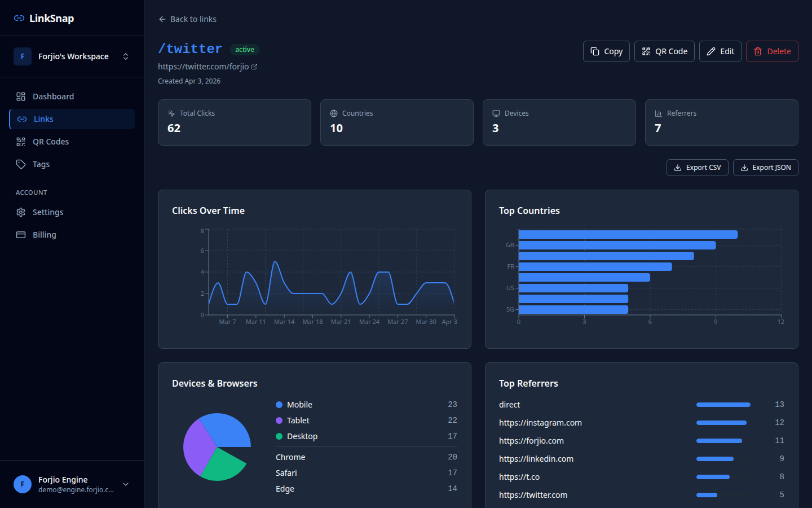Open Dashboard using its grid icon
Screen dimensions: 812x508
[21, 96]
